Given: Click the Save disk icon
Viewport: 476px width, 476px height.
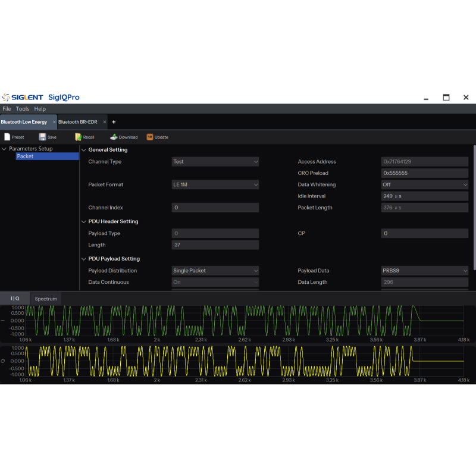Looking at the screenshot, I should (x=43, y=137).
